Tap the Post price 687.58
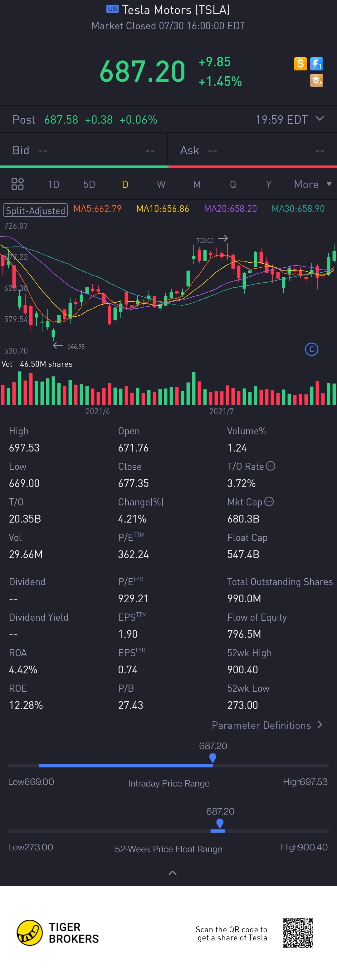 (61, 119)
